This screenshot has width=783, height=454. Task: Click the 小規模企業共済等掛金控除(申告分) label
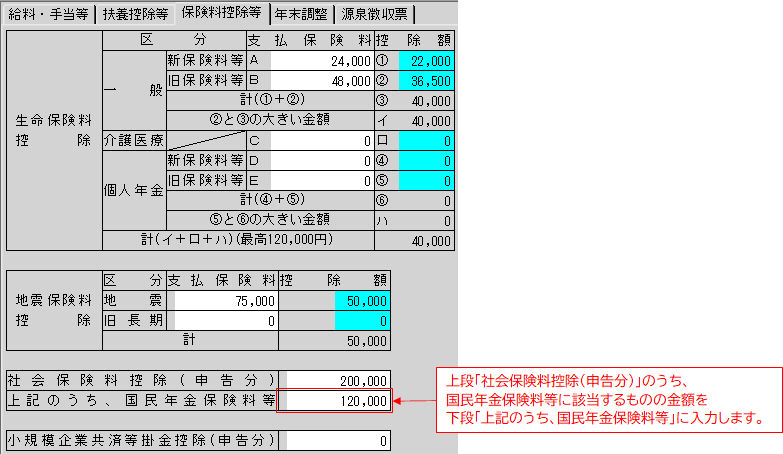pos(142,441)
